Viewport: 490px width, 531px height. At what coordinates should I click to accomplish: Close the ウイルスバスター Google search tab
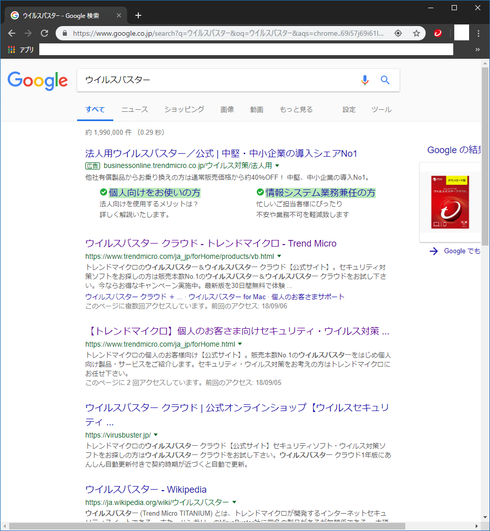coord(119,15)
